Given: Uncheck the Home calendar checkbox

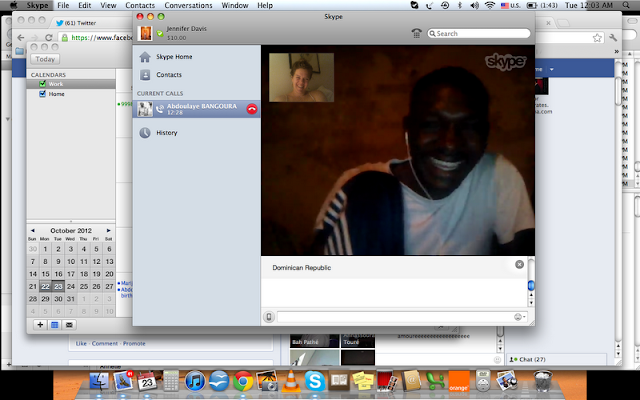Looking at the screenshot, I should click(42, 94).
